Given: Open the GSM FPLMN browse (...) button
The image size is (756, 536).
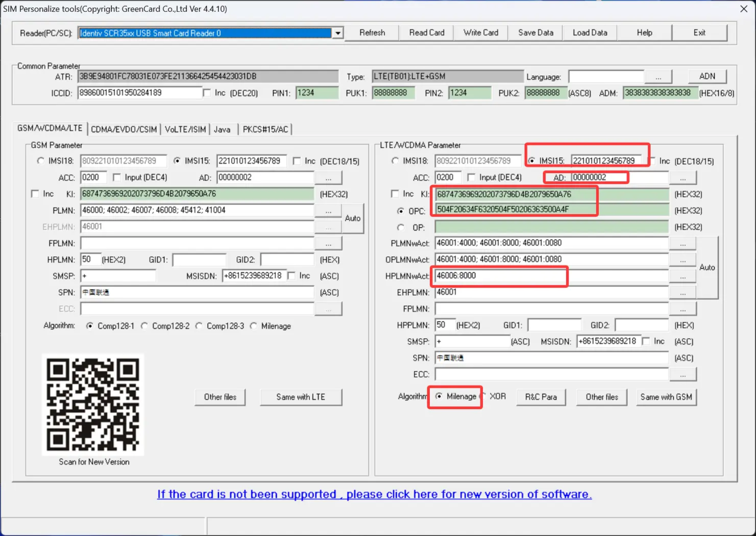Looking at the screenshot, I should click(328, 243).
